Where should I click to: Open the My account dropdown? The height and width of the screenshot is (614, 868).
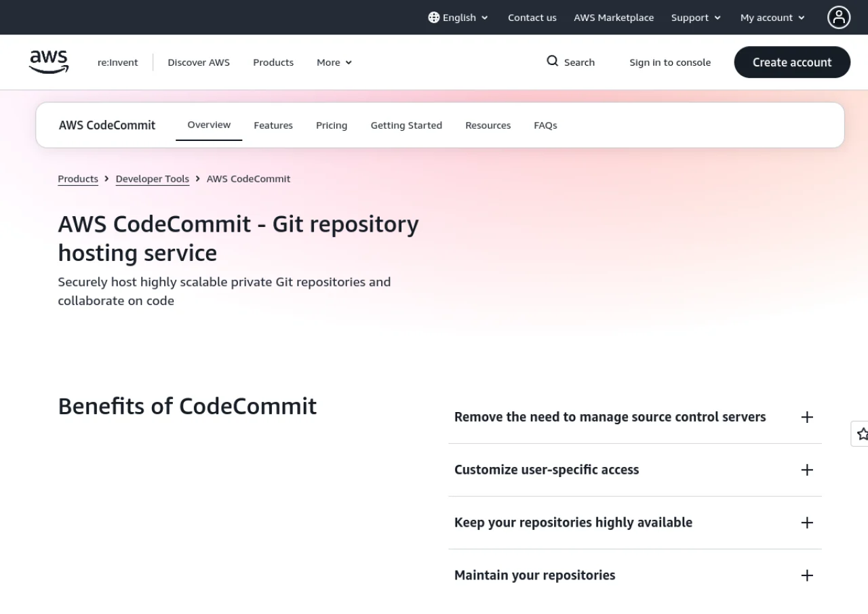(773, 18)
